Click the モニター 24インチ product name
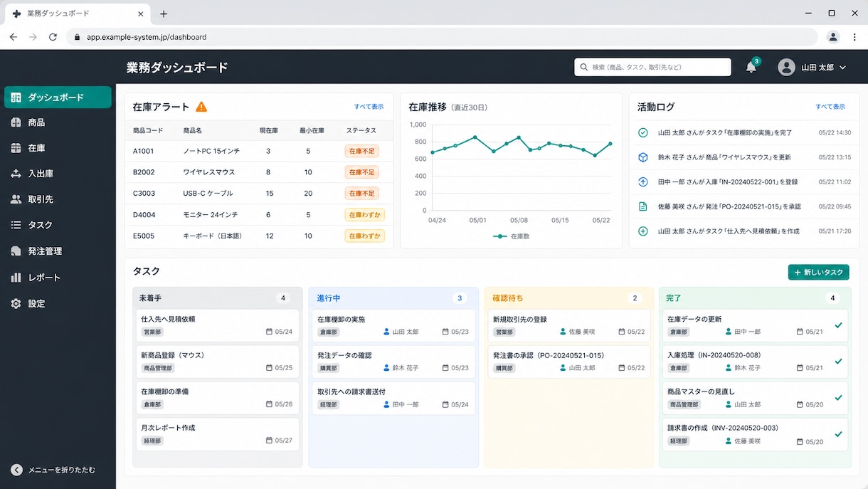Image resolution: width=868 pixels, height=489 pixels. coord(211,214)
